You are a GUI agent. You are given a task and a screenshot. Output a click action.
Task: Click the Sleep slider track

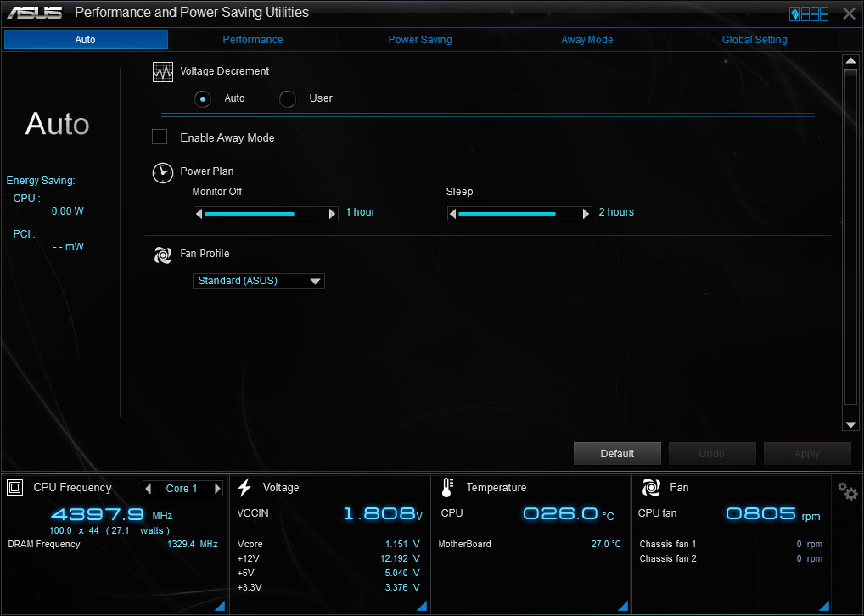point(519,214)
